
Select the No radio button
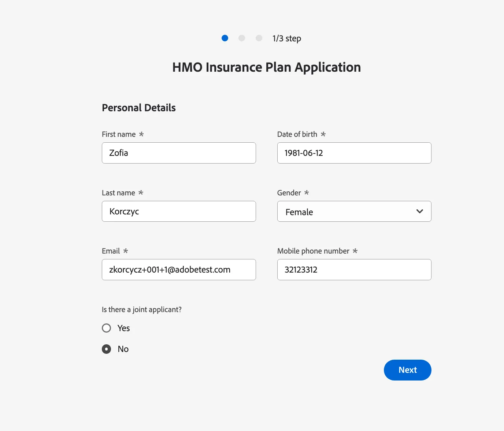(x=107, y=349)
